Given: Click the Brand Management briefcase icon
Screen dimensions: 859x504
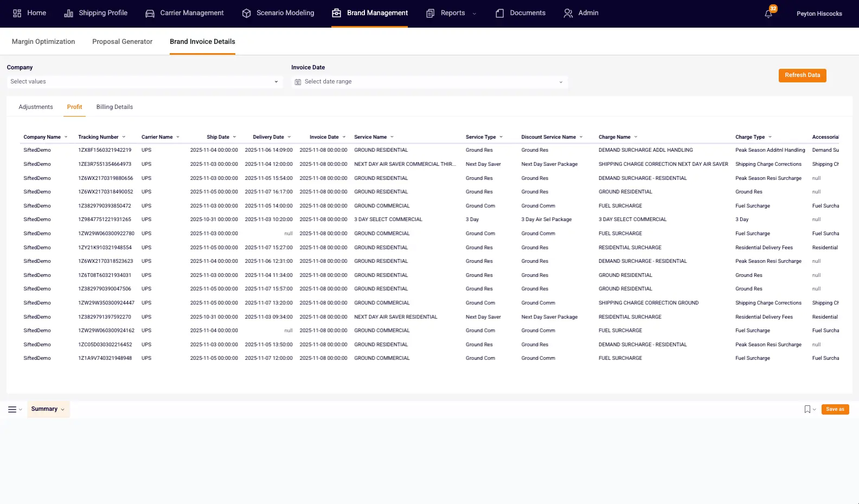Looking at the screenshot, I should coord(336,13).
